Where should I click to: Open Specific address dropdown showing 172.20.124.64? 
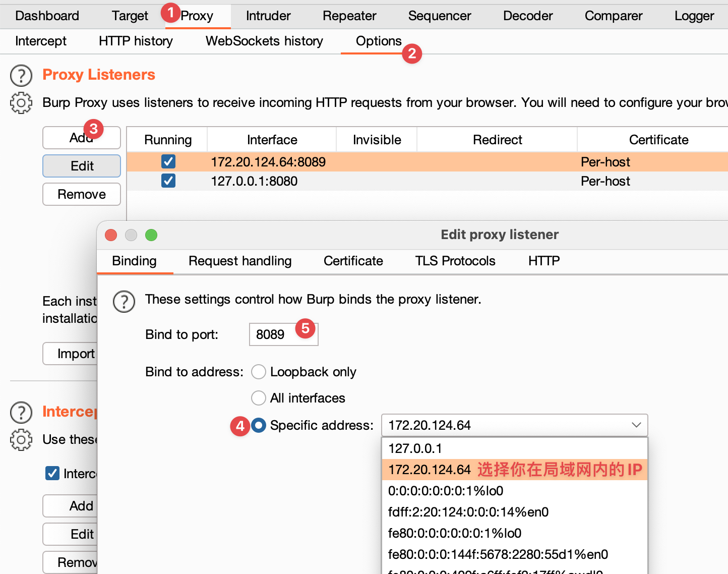[x=515, y=425]
